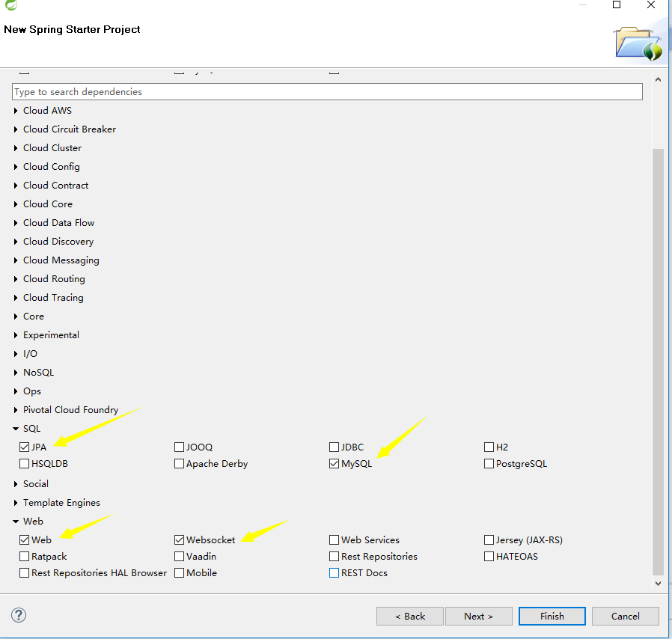The image size is (672, 639).
Task: Click the help question mark icon
Action: click(19, 615)
